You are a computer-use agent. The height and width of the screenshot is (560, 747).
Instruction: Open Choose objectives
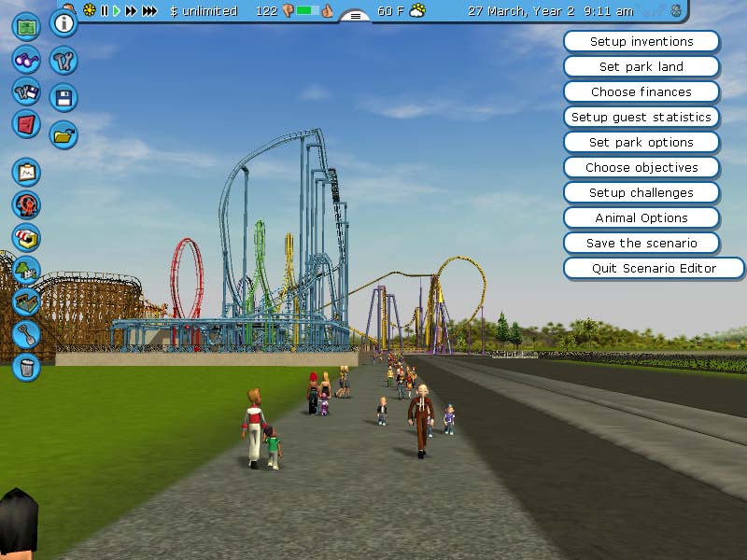[x=641, y=168]
